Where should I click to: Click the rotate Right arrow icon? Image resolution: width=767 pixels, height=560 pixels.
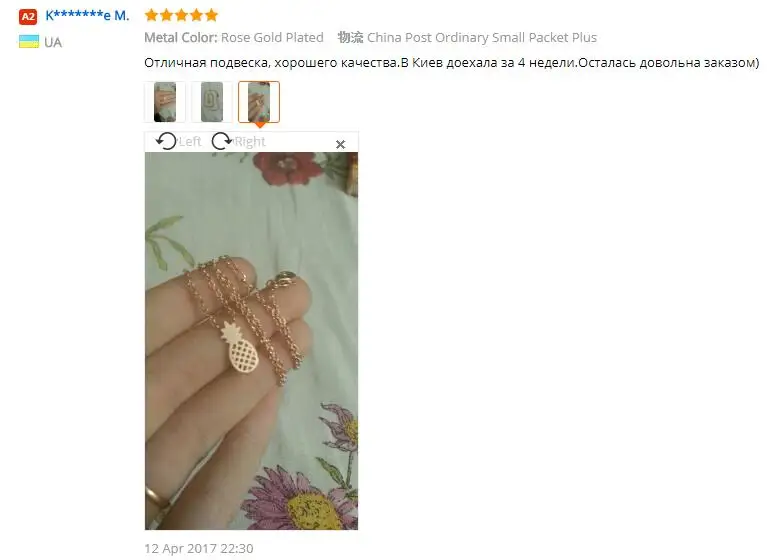click(222, 141)
